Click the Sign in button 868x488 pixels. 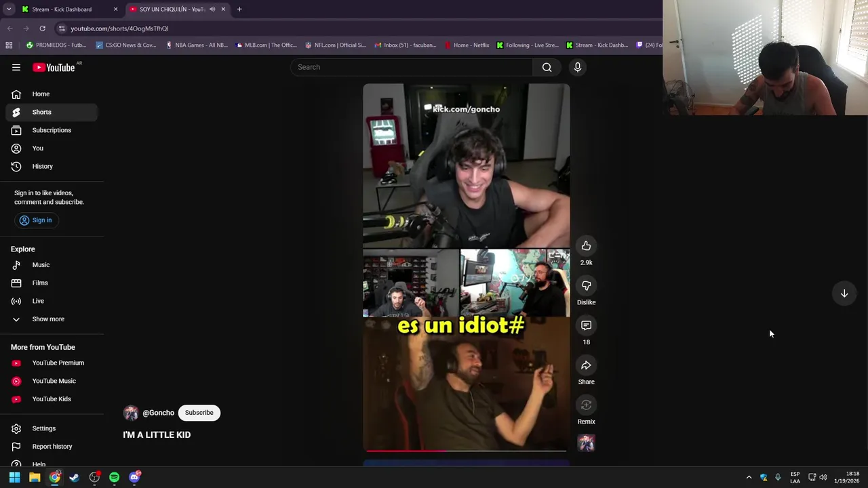pos(36,220)
